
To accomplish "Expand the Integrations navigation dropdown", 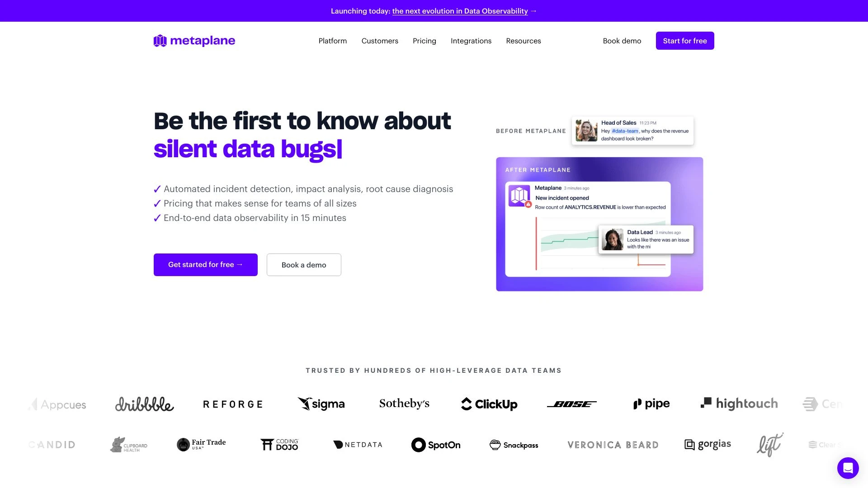I will [471, 41].
